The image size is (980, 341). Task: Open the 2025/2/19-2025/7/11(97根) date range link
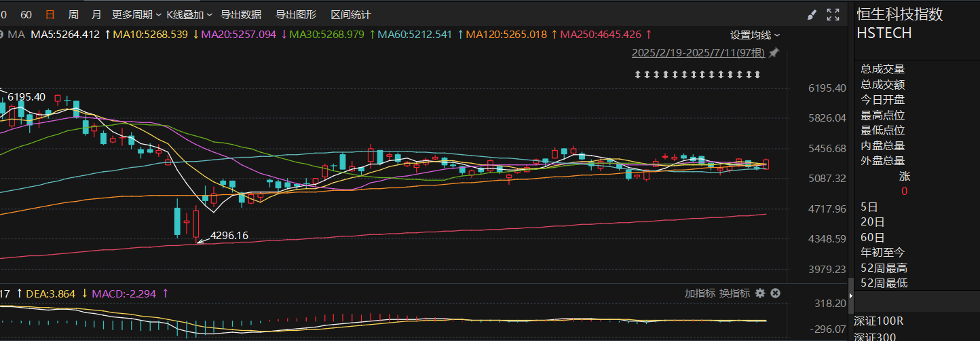[x=698, y=53]
